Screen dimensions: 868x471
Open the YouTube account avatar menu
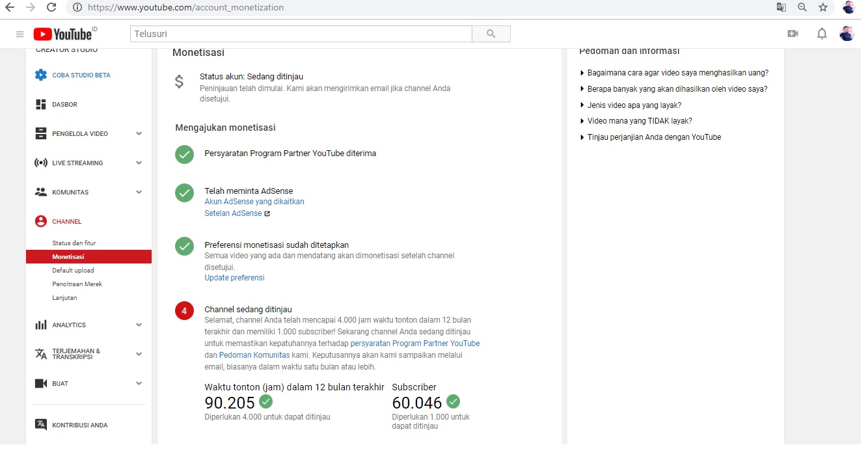click(x=847, y=34)
